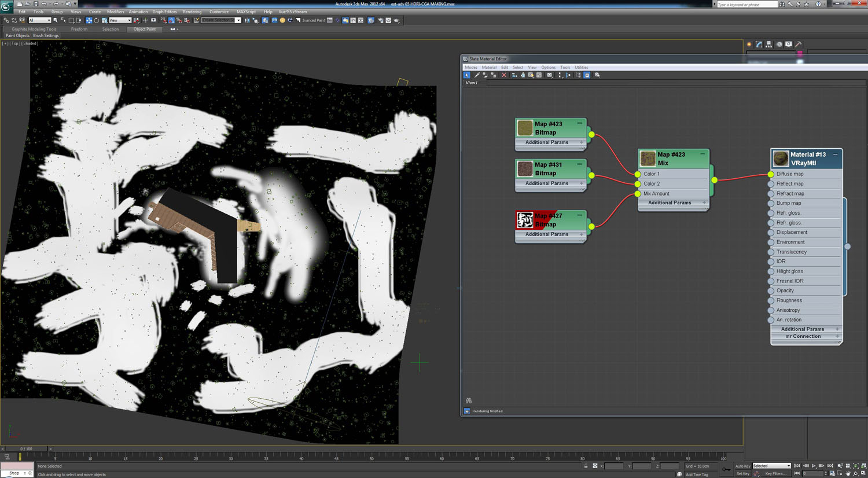Viewport: 868px width, 478px height.
Task: Select the Pick Material from Object eyedropper
Action: pyautogui.click(x=477, y=75)
